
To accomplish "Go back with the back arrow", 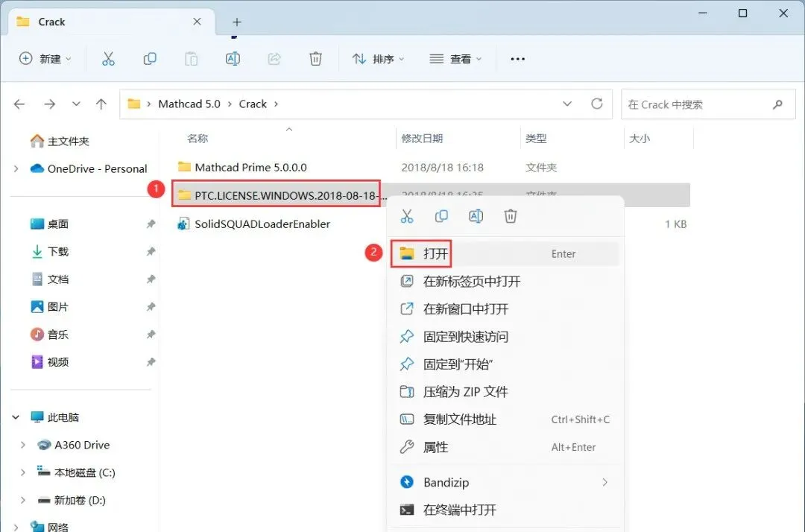I will [19, 104].
